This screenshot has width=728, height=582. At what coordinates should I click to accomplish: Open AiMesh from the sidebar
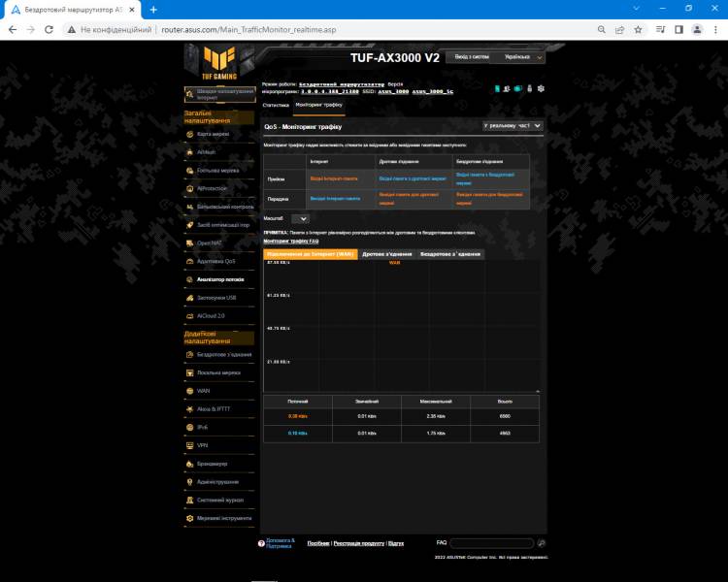click(x=189, y=152)
